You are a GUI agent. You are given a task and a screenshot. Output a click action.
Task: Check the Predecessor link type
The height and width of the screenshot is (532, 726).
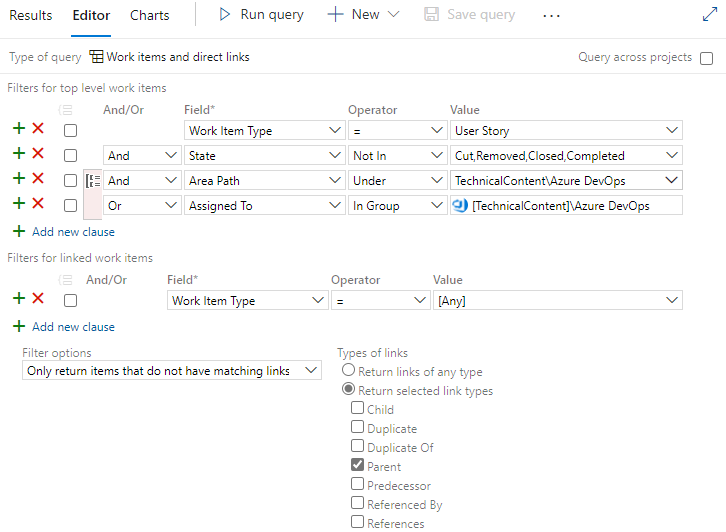click(x=357, y=483)
